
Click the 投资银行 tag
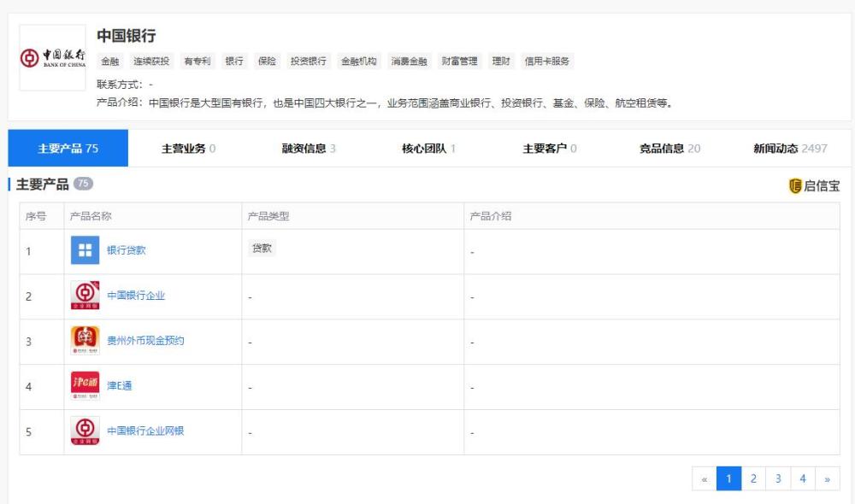[309, 61]
